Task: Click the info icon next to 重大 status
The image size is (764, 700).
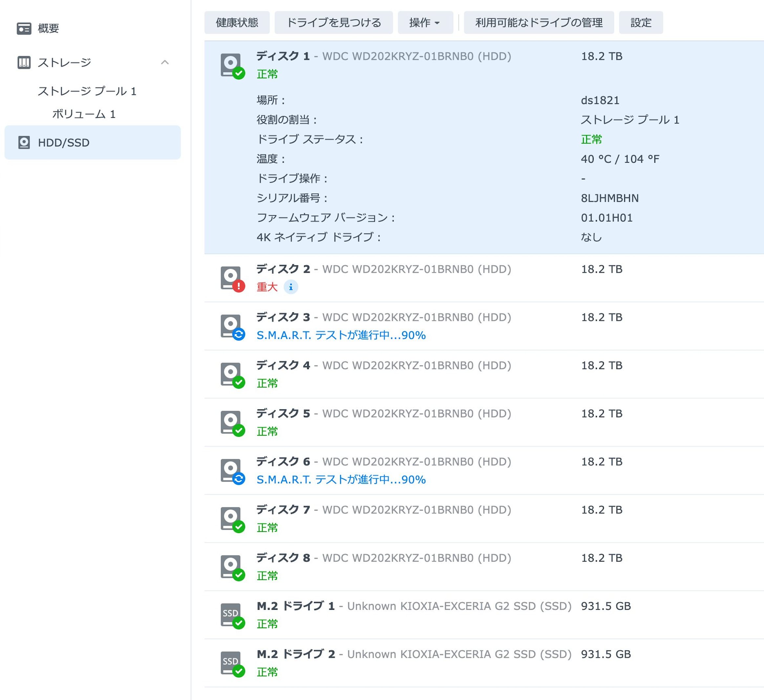Action: click(x=291, y=287)
